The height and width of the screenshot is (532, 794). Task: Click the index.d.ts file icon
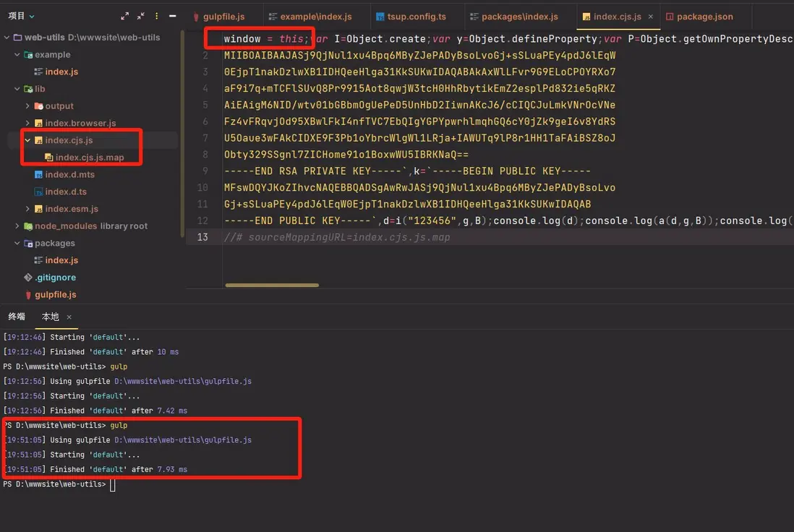click(38, 192)
